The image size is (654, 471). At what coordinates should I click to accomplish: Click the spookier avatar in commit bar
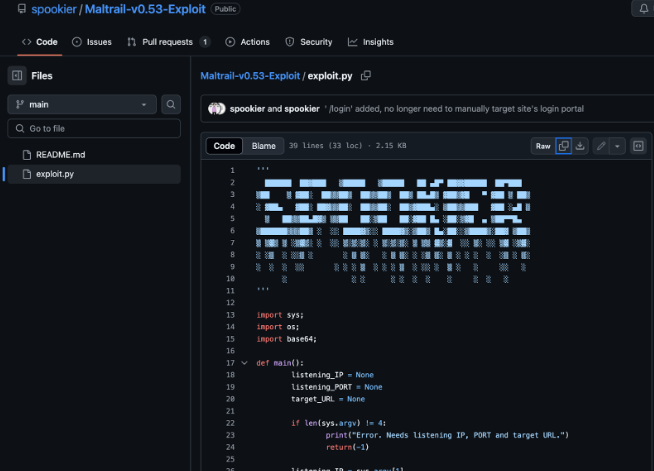tap(216, 109)
